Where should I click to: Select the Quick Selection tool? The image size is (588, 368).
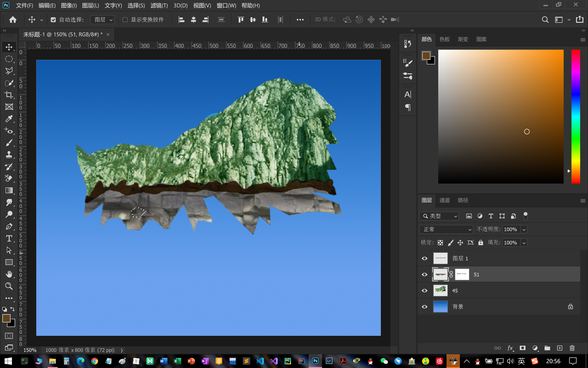click(x=9, y=83)
